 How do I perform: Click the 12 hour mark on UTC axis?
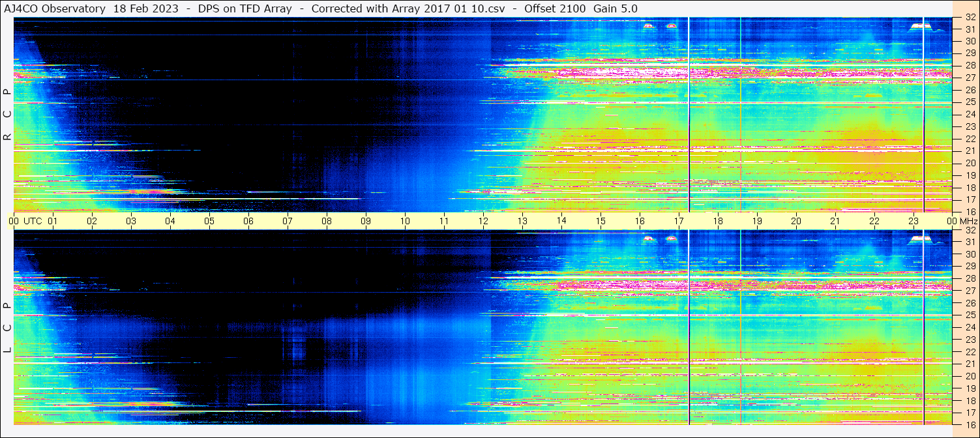(x=483, y=221)
